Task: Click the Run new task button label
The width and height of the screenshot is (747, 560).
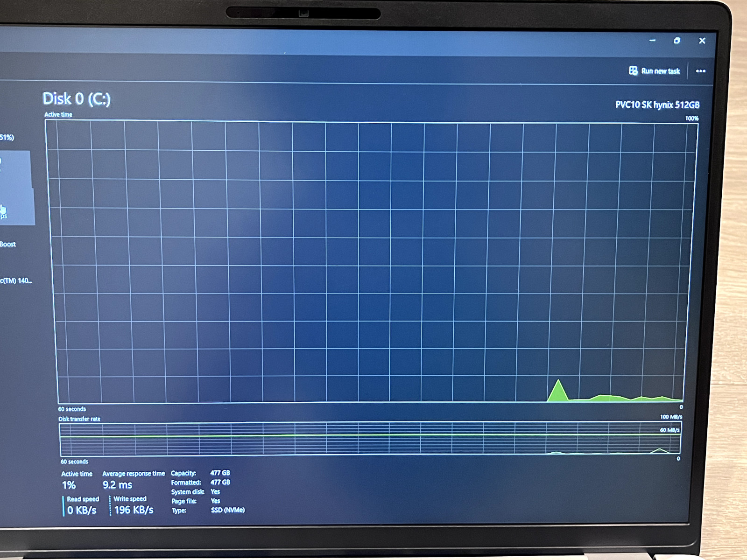Action: (660, 71)
